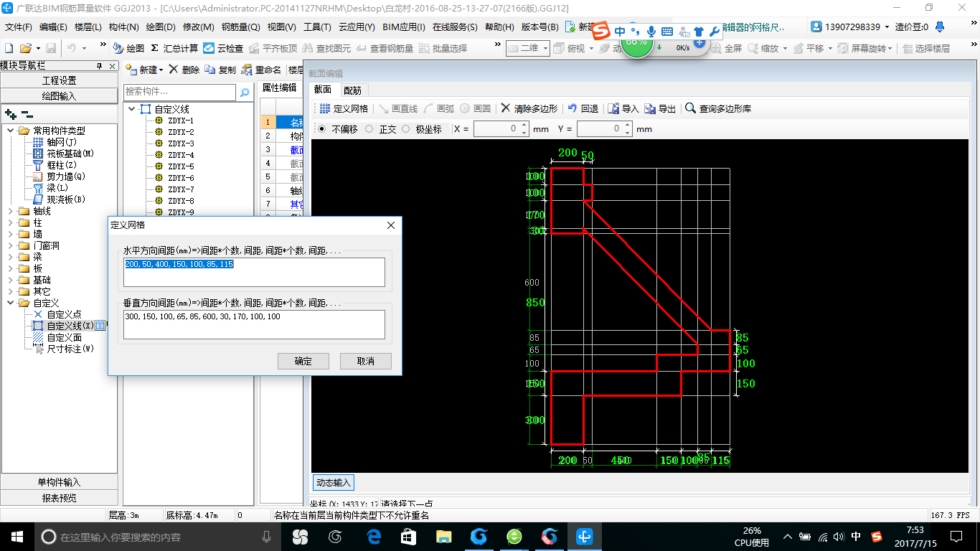The image size is (980, 551).
Task: Expand the 基础 folder
Action: coord(11,280)
